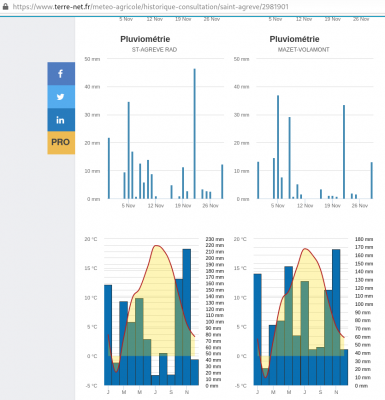Select the tallest bar in MAZET-VOLAMONT rainfall chart
The width and height of the screenshot is (385, 400).
coord(278,147)
